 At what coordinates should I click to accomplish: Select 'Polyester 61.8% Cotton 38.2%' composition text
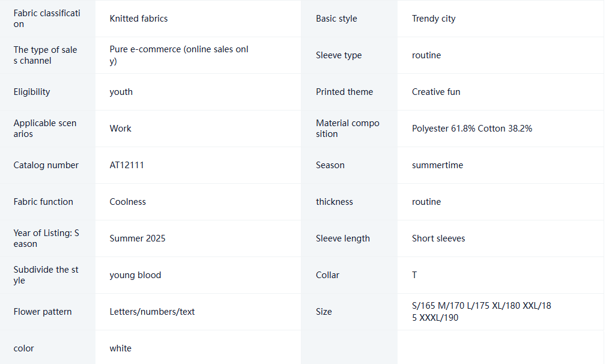[x=472, y=129]
